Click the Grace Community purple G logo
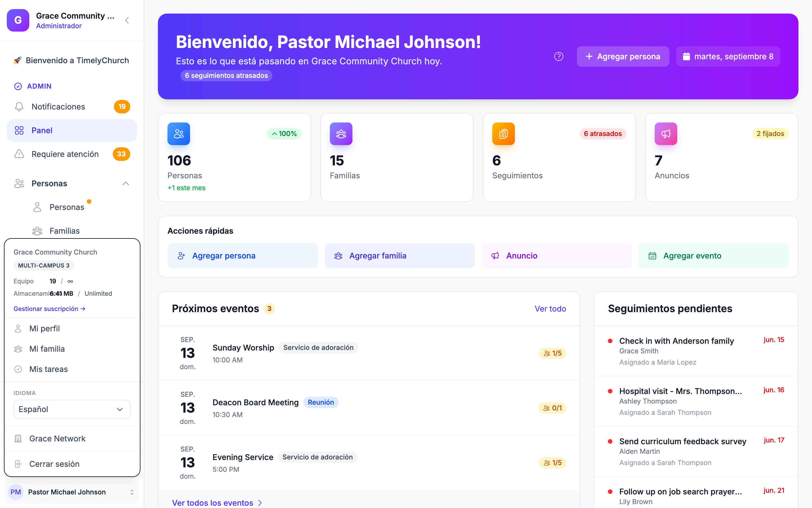This screenshot has width=812, height=508. (18, 20)
